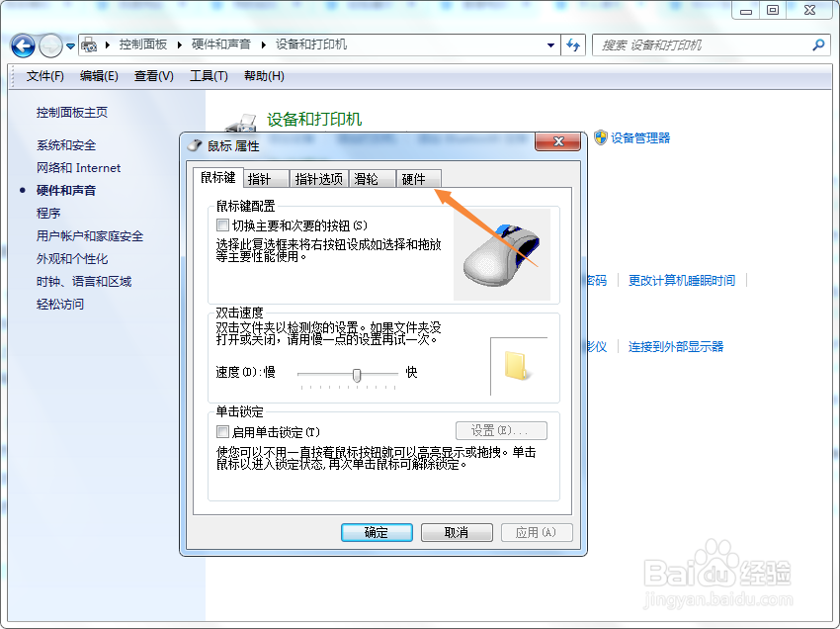The width and height of the screenshot is (840, 629).
Task: Click the back navigation arrow
Action: tap(22, 45)
